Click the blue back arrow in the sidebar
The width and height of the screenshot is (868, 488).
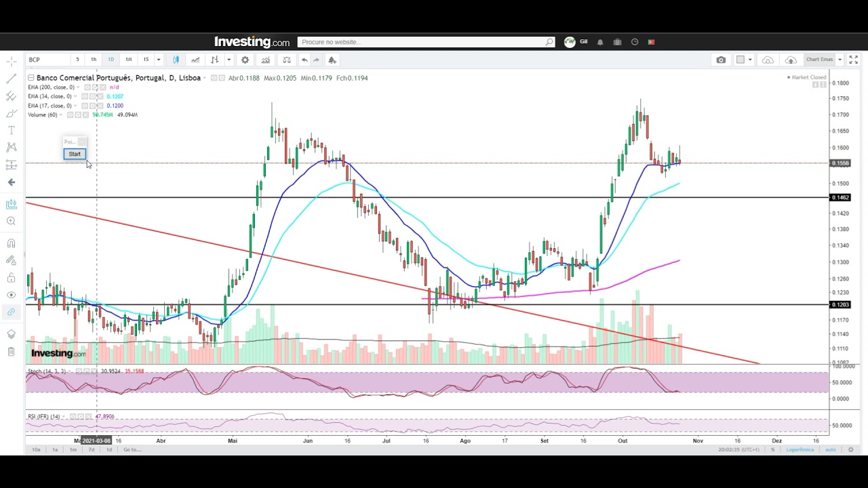pyautogui.click(x=11, y=182)
